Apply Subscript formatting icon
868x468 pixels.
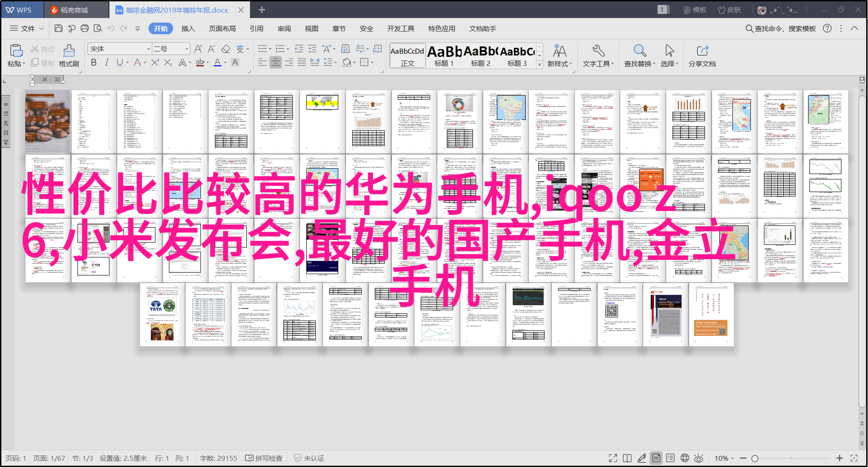click(168, 63)
